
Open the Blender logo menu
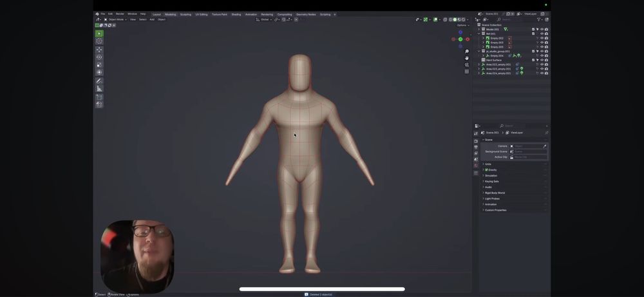click(x=97, y=14)
